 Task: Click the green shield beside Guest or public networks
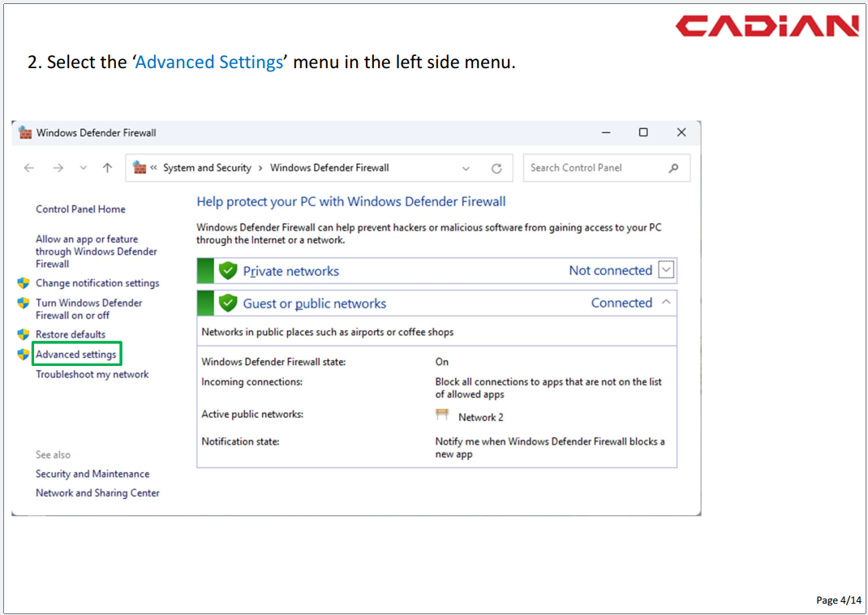pos(228,303)
